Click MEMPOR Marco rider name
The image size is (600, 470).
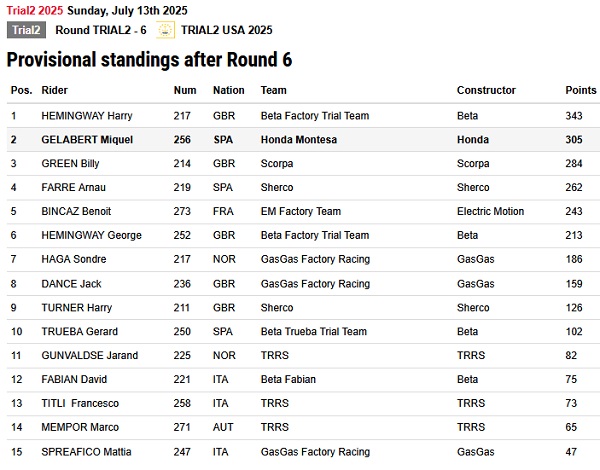80,427
